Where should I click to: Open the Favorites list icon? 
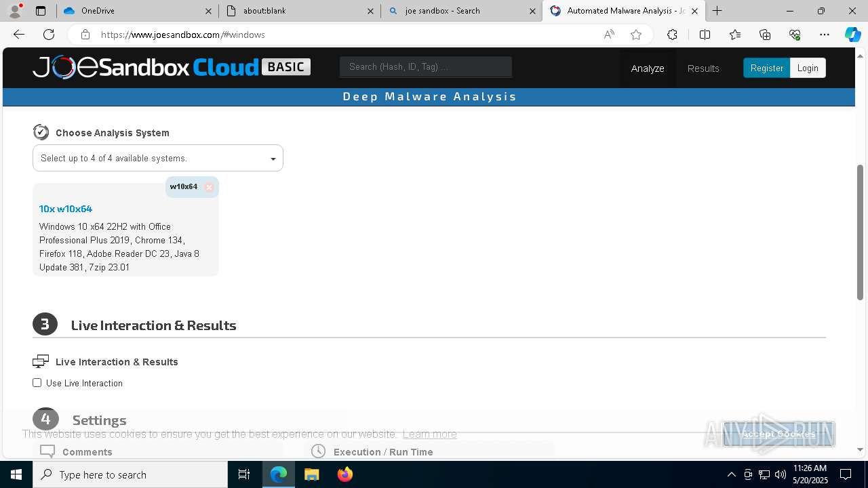[x=735, y=35]
